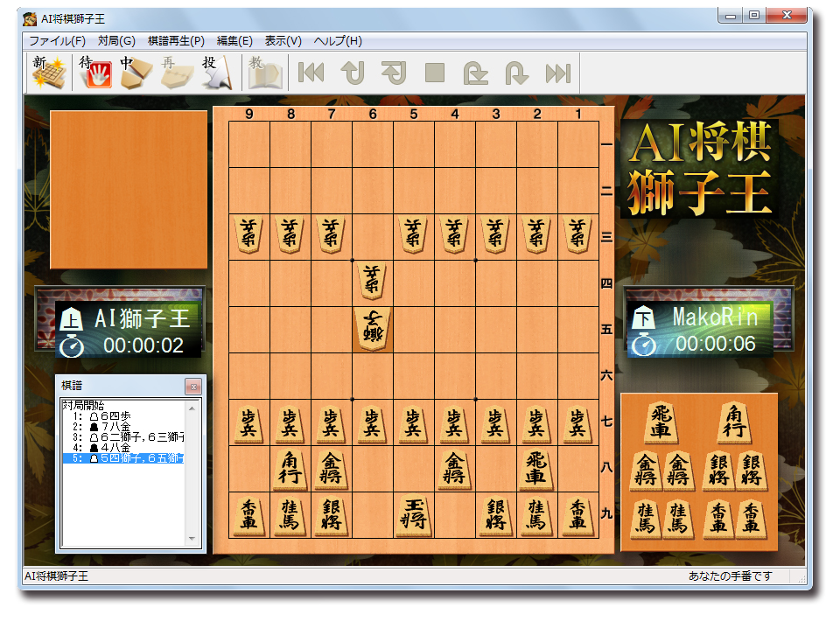Image resolution: width=840 pixels, height=621 pixels.
Task: Click the MakoRin timer 00:00:06
Action: 715,345
